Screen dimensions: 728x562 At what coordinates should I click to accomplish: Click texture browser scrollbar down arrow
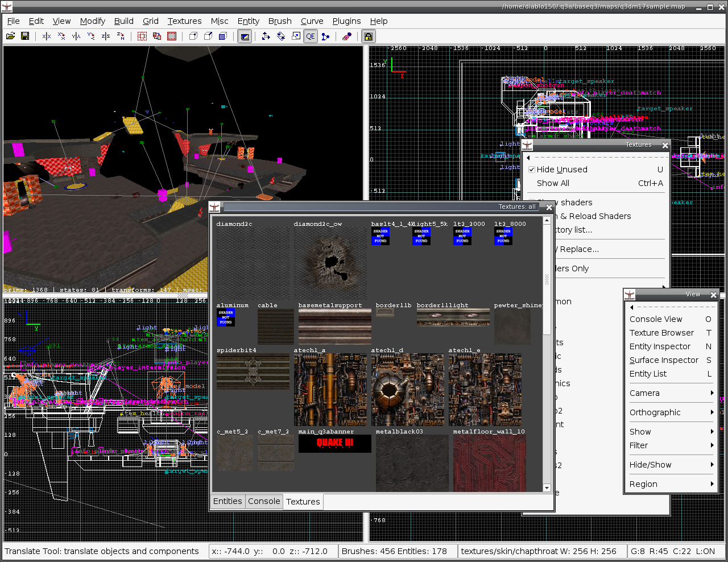[547, 488]
